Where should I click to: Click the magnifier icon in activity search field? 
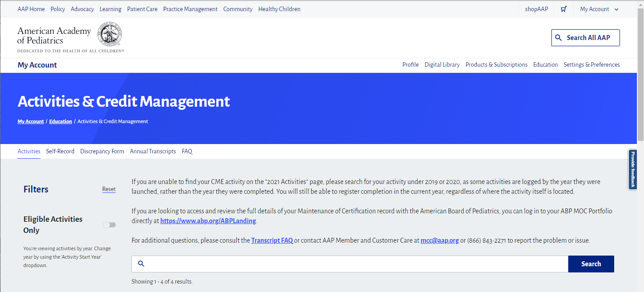point(141,264)
